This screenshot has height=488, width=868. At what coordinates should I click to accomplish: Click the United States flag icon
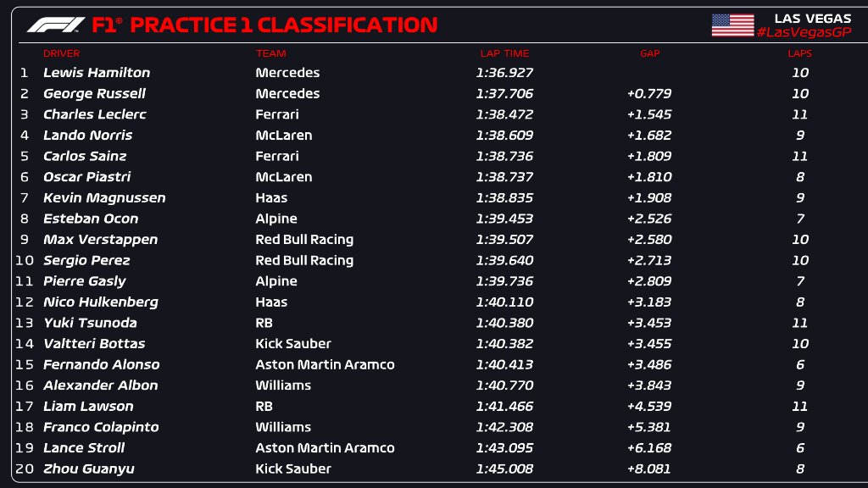coord(732,25)
